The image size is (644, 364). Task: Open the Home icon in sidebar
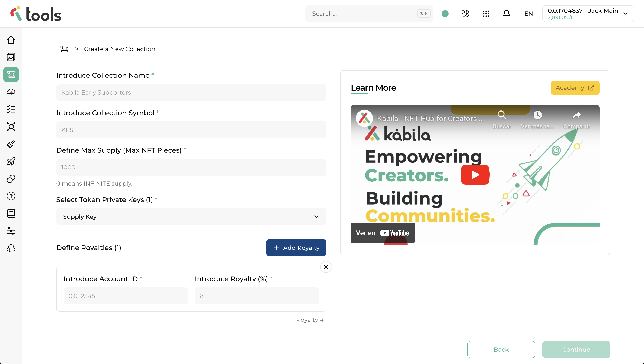[11, 40]
